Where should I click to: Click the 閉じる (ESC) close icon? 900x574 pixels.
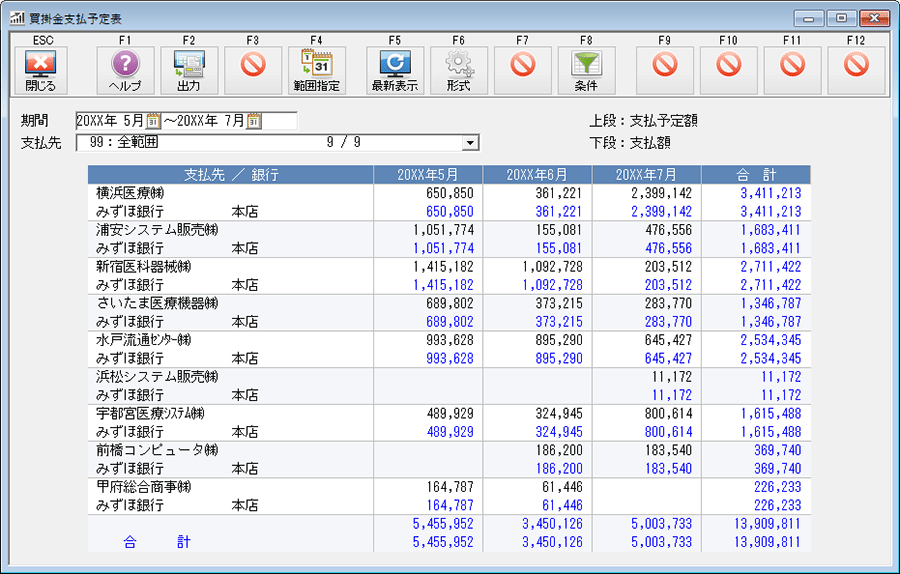(x=41, y=70)
